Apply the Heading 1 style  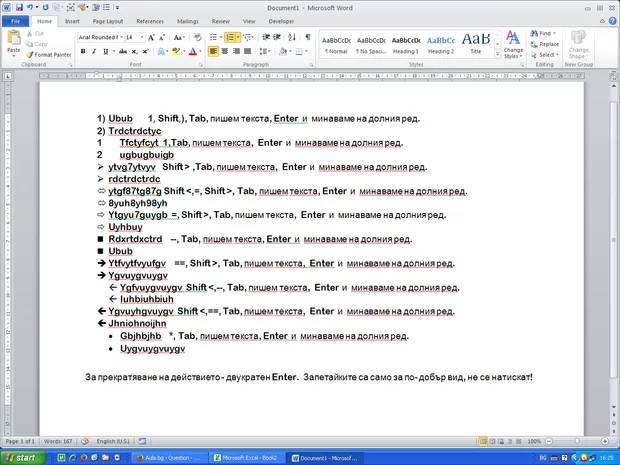405,44
